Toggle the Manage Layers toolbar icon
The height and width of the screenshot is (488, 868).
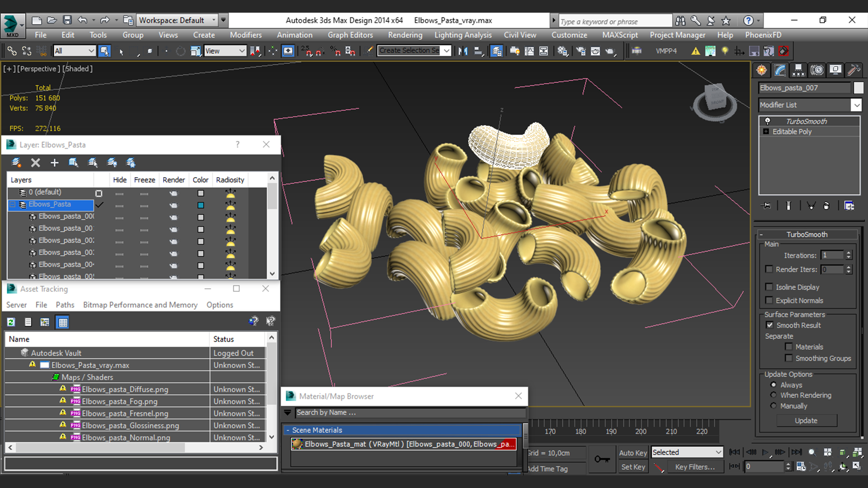(x=496, y=51)
